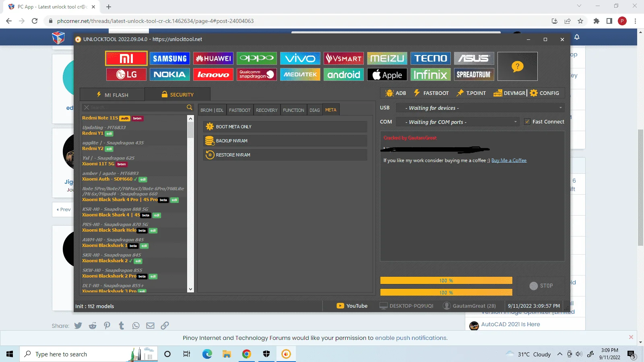Image resolution: width=644 pixels, height=362 pixels.
Task: Pick the MediaTek brand tile
Action: 300,74
